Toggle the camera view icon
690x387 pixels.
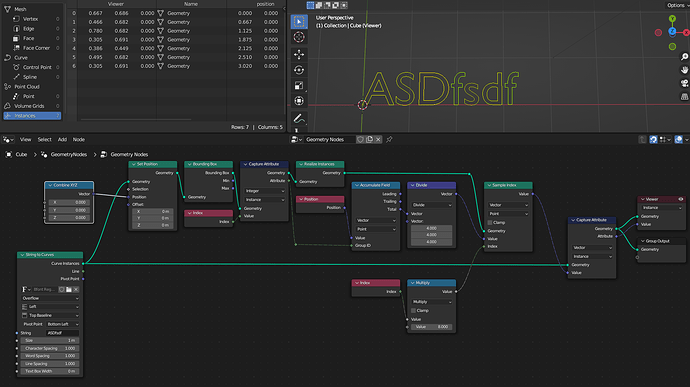[x=684, y=83]
